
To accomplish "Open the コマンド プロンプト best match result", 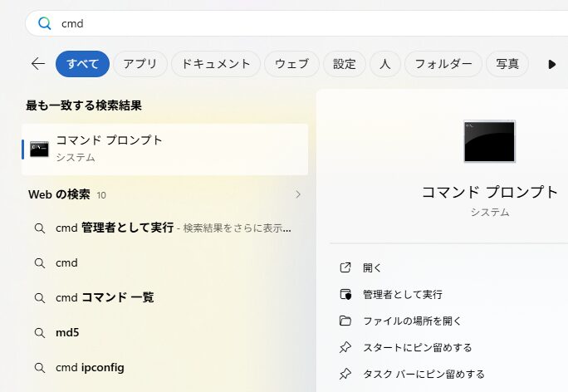I will pos(164,149).
